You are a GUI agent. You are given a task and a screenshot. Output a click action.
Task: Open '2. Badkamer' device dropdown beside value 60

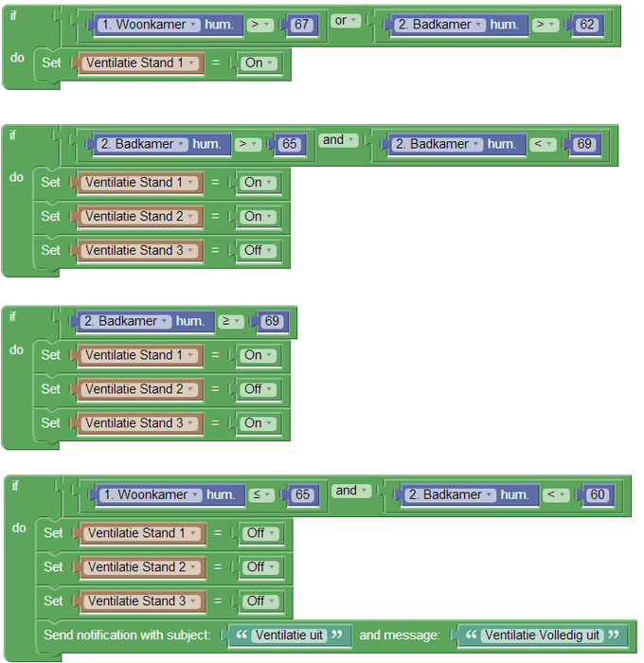[x=453, y=494]
